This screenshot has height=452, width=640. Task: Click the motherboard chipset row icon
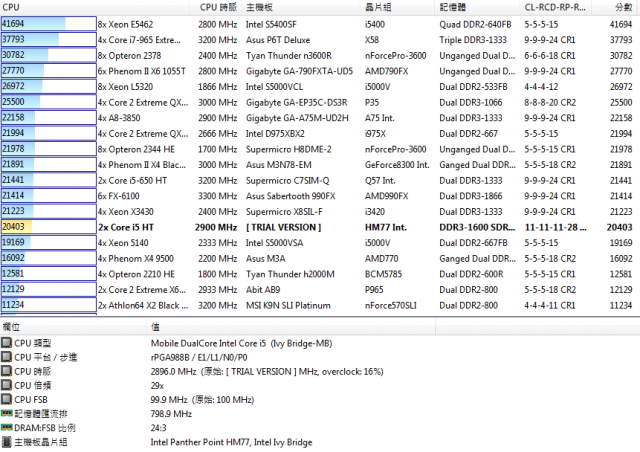tap(6, 442)
